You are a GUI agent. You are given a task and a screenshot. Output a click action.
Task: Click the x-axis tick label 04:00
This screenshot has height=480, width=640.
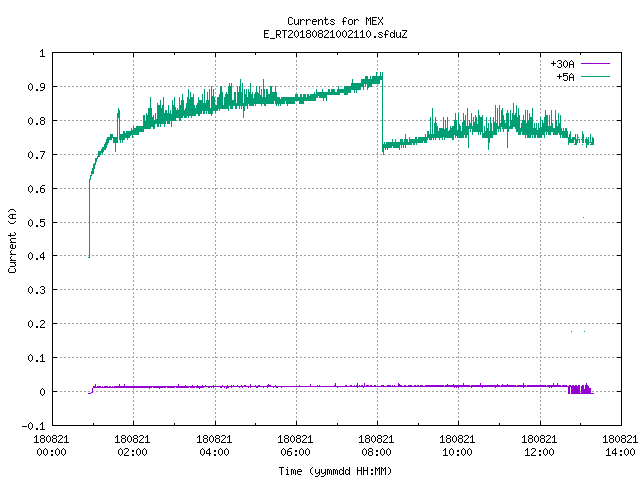coord(214,452)
